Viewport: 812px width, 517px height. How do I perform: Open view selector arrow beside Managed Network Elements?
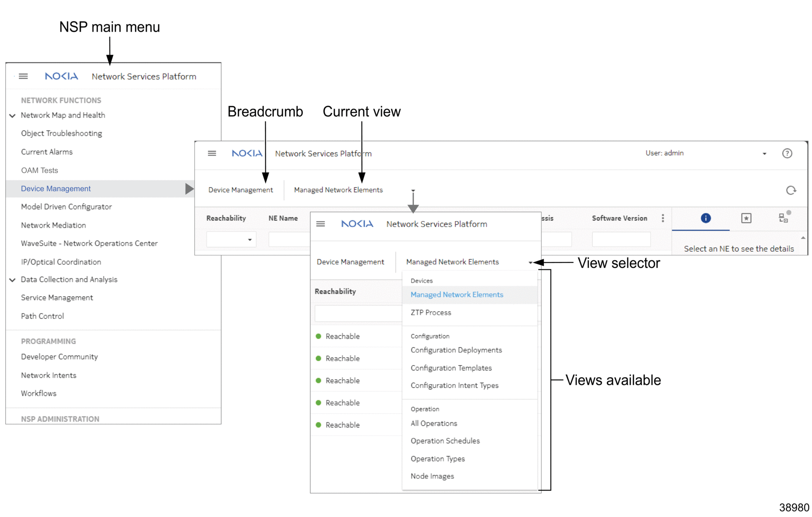pos(530,262)
